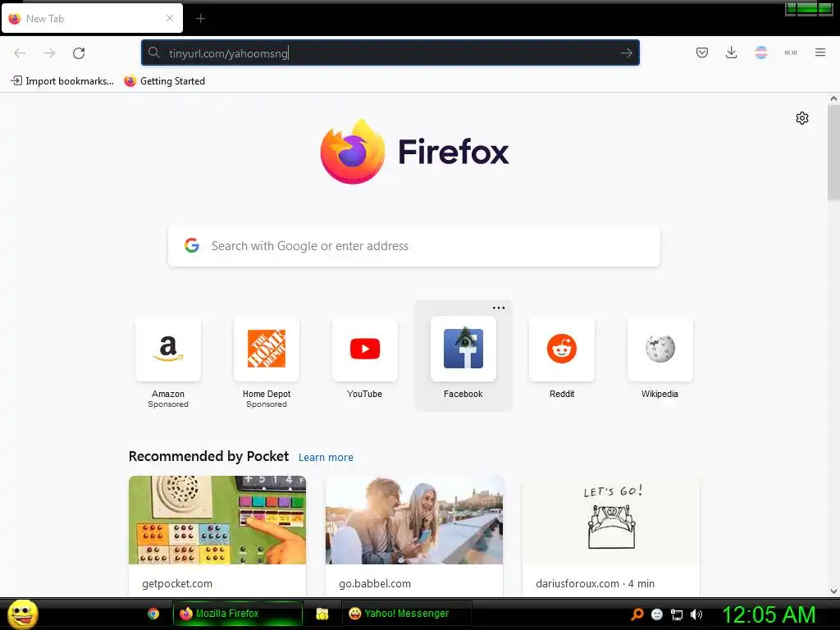The width and height of the screenshot is (840, 630).
Task: Open the getpocket.com story card
Action: pos(217,536)
